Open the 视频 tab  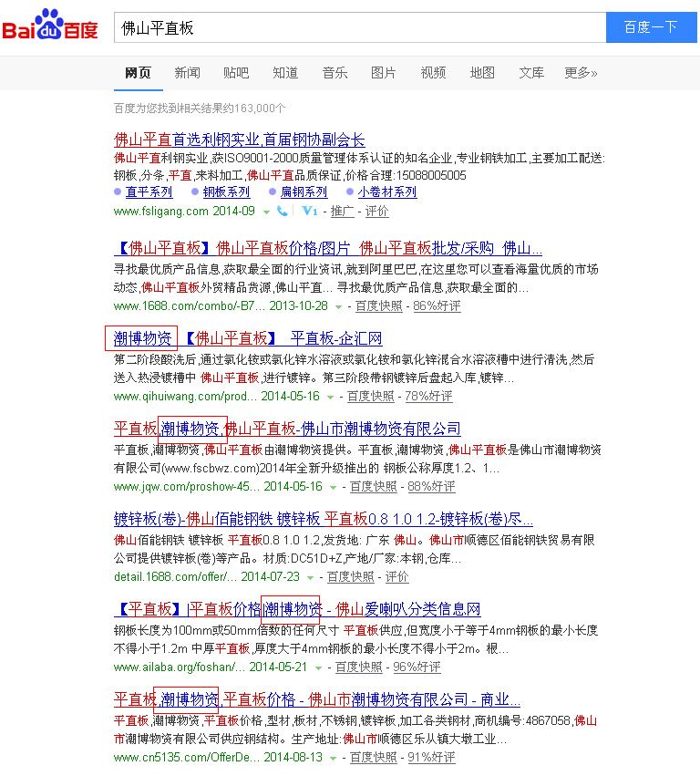pyautogui.click(x=433, y=73)
